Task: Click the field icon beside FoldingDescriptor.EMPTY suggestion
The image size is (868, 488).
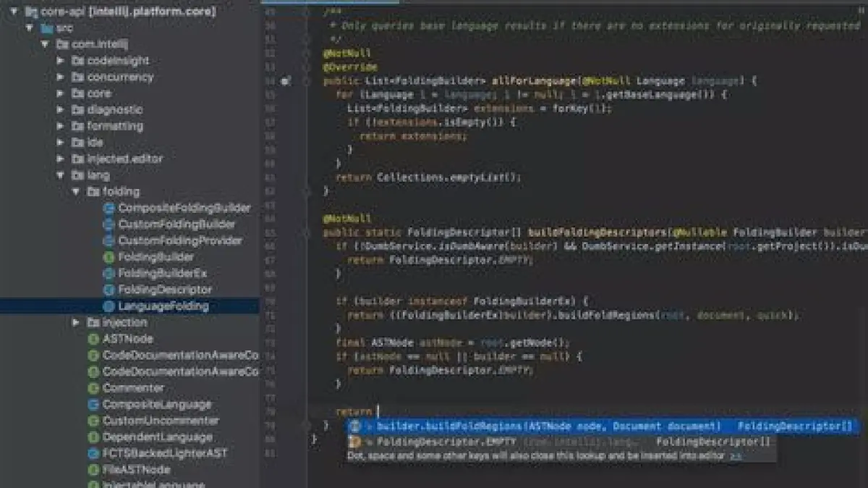Action: 355,442
